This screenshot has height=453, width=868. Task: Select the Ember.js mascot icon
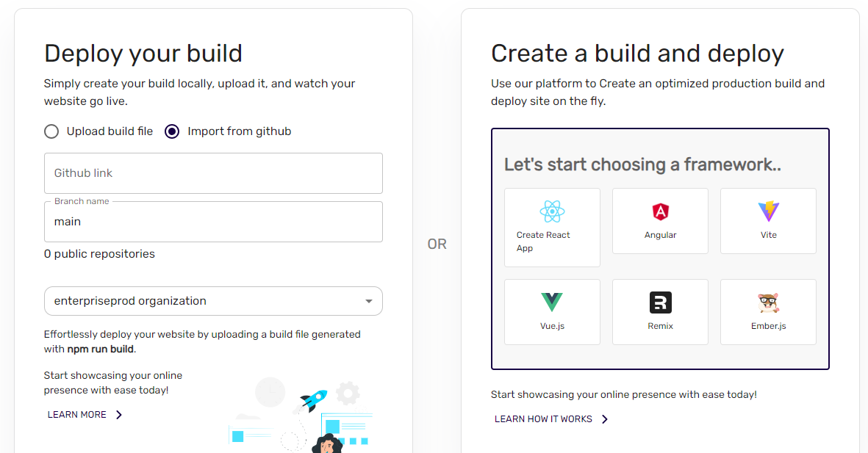click(x=768, y=302)
